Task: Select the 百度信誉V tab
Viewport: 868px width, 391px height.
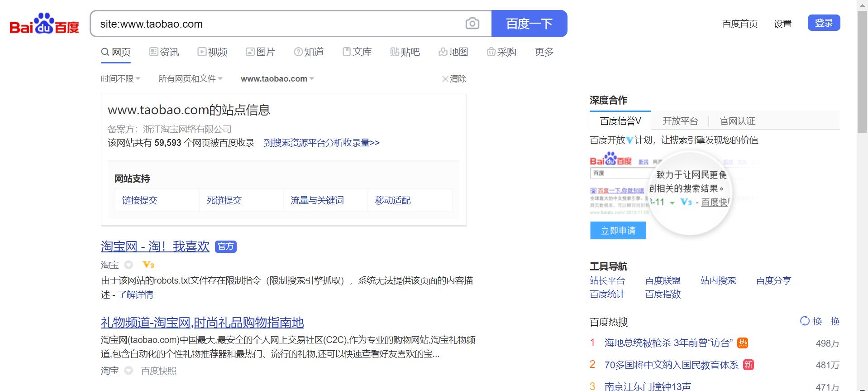Action: tap(620, 121)
